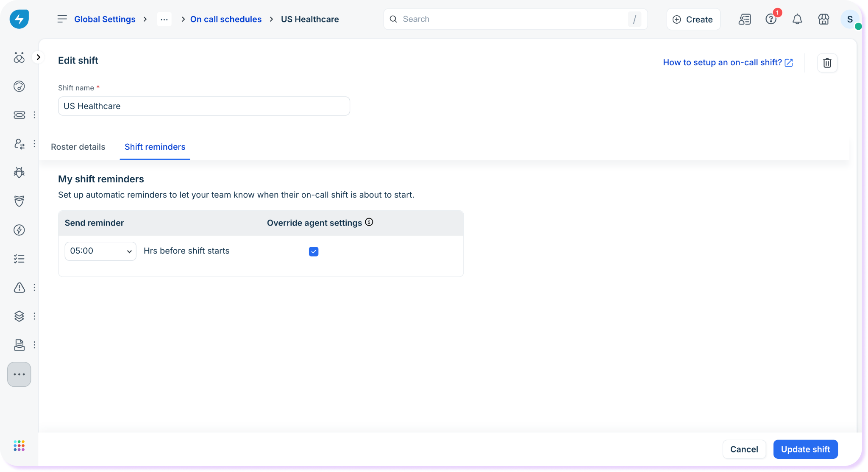This screenshot has height=472, width=868.
Task: Open the notifications bell
Action: pyautogui.click(x=797, y=19)
